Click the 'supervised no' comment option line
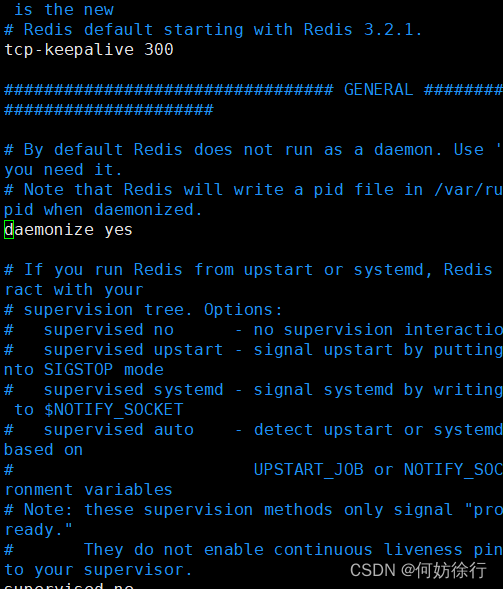503x589 pixels. 109,330
